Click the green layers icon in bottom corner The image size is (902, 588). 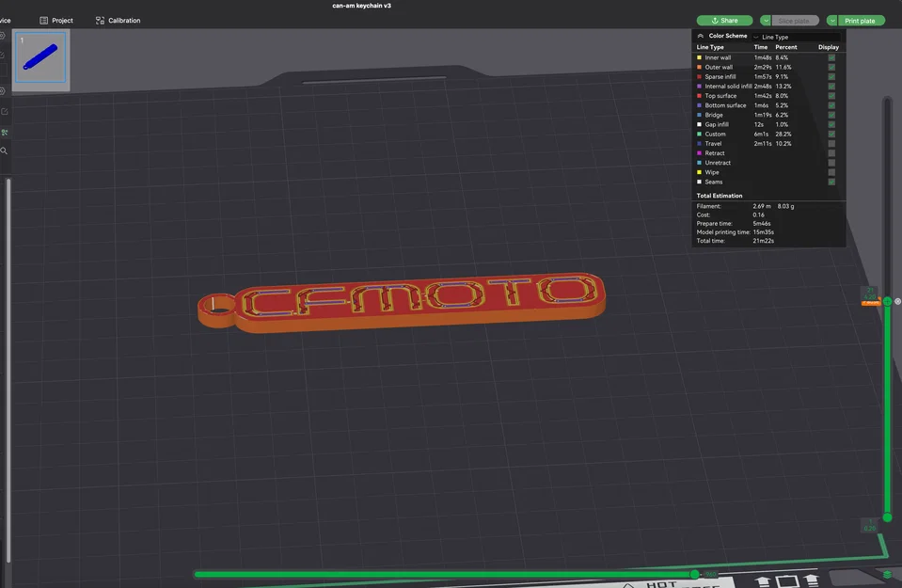(888, 575)
